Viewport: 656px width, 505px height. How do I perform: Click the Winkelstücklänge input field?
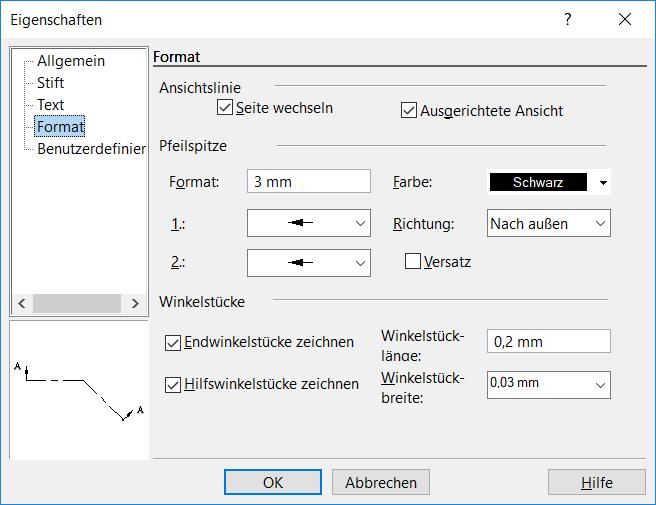pyautogui.click(x=548, y=341)
